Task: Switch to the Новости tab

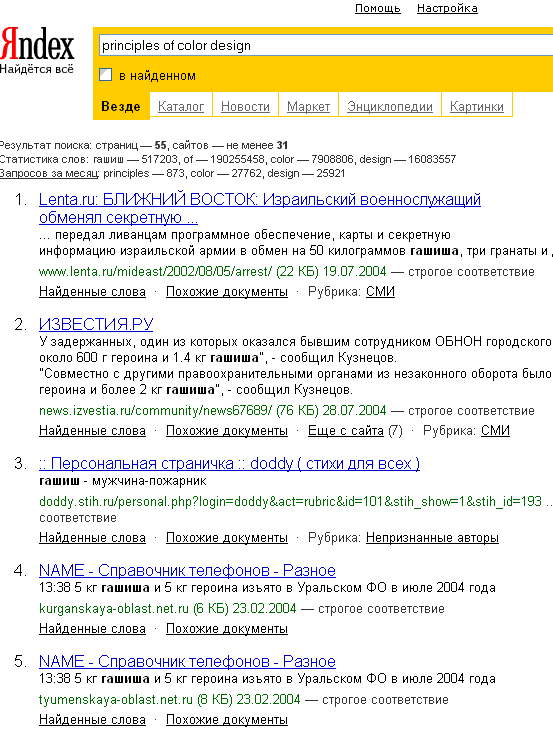Action: (245, 107)
